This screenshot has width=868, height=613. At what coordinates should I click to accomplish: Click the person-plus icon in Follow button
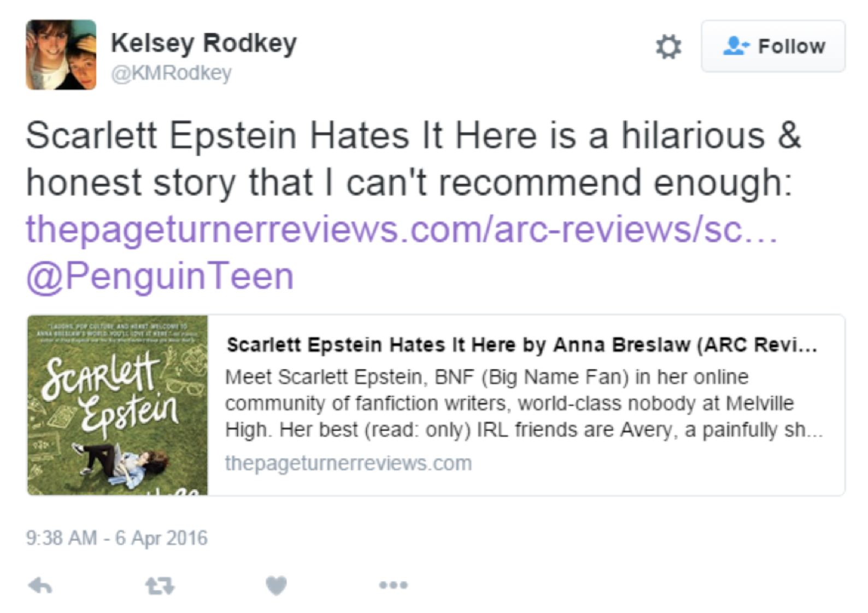[735, 46]
